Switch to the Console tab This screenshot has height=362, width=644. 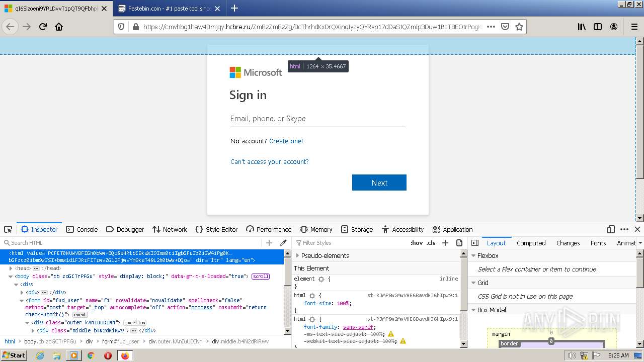(x=82, y=229)
